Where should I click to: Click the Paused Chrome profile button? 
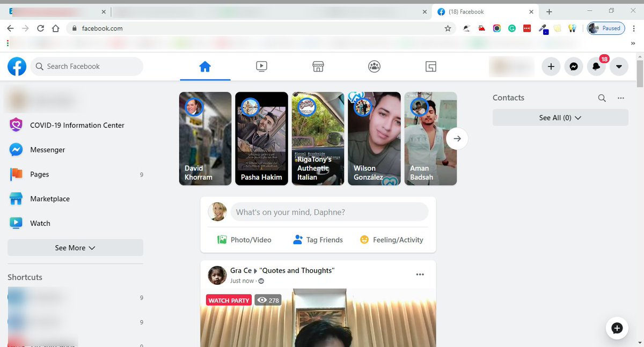605,28
